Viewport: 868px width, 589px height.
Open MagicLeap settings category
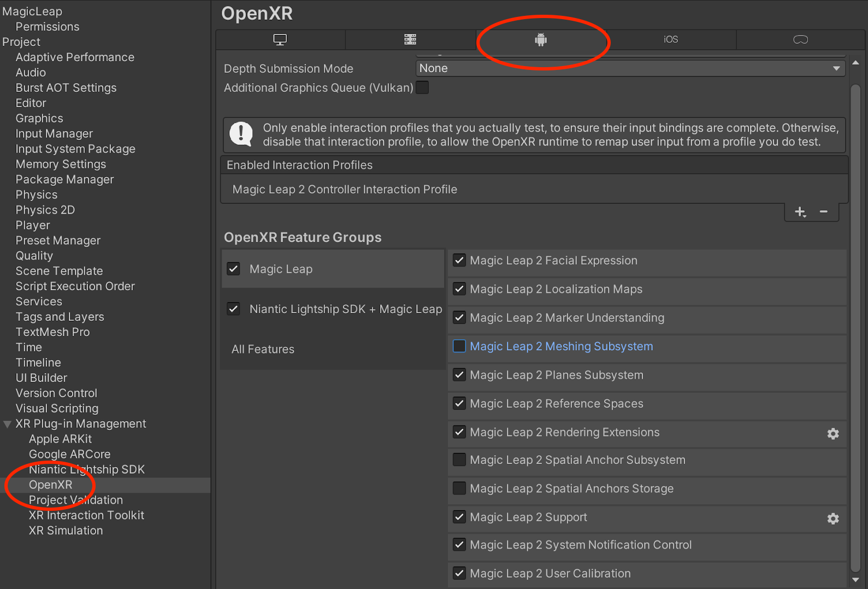pos(32,11)
